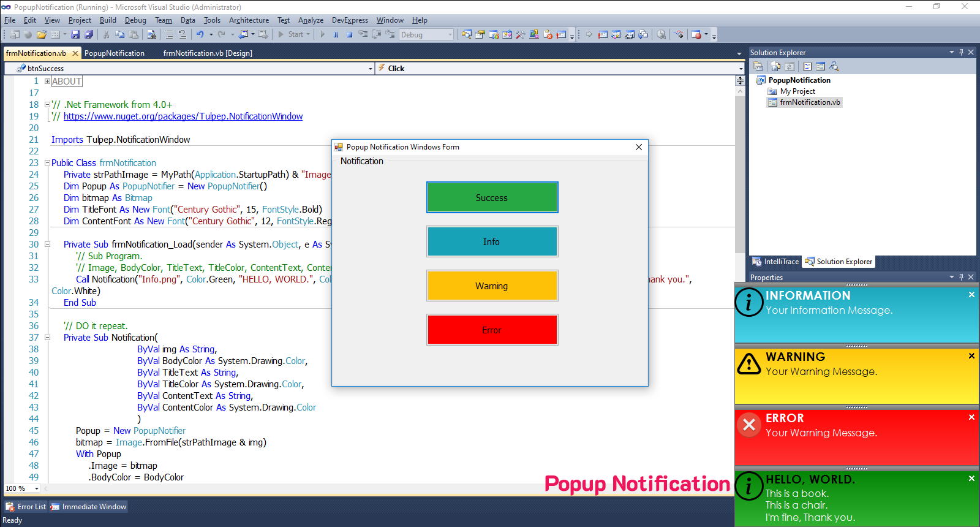Click the yellow Warning button
This screenshot has height=527, width=980.
click(x=492, y=286)
